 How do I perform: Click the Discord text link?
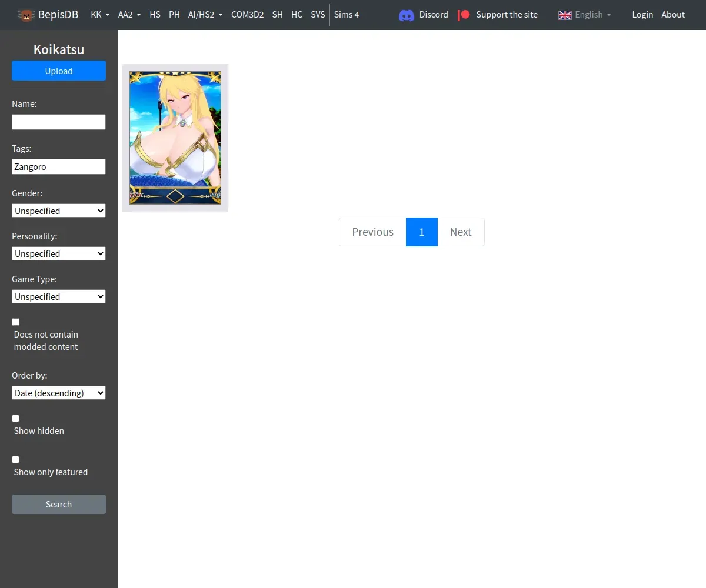click(x=434, y=15)
